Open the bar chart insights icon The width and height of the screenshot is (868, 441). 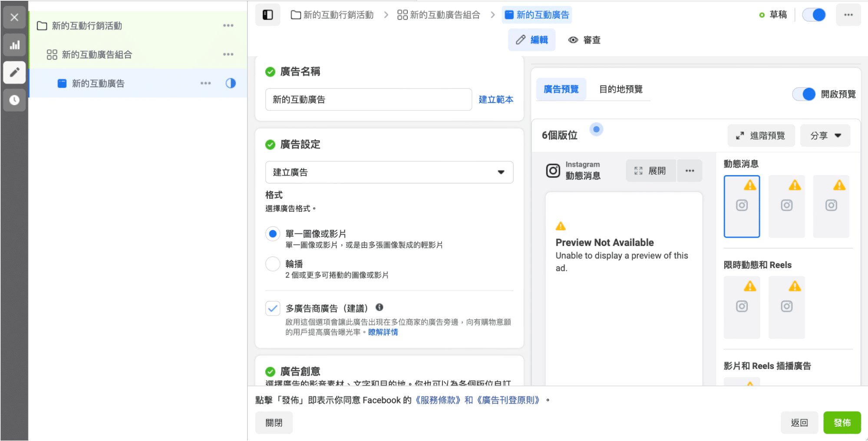14,45
